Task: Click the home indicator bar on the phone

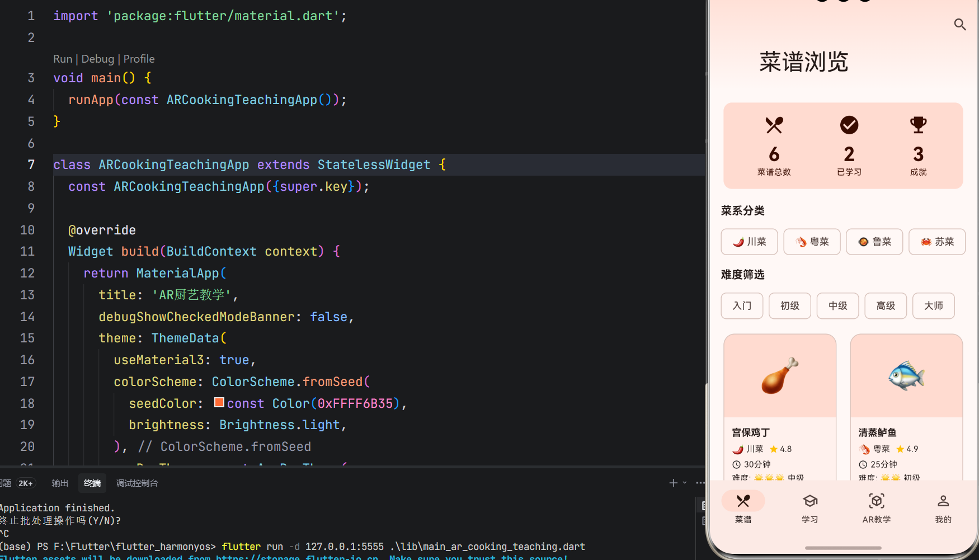Action: coord(843,548)
